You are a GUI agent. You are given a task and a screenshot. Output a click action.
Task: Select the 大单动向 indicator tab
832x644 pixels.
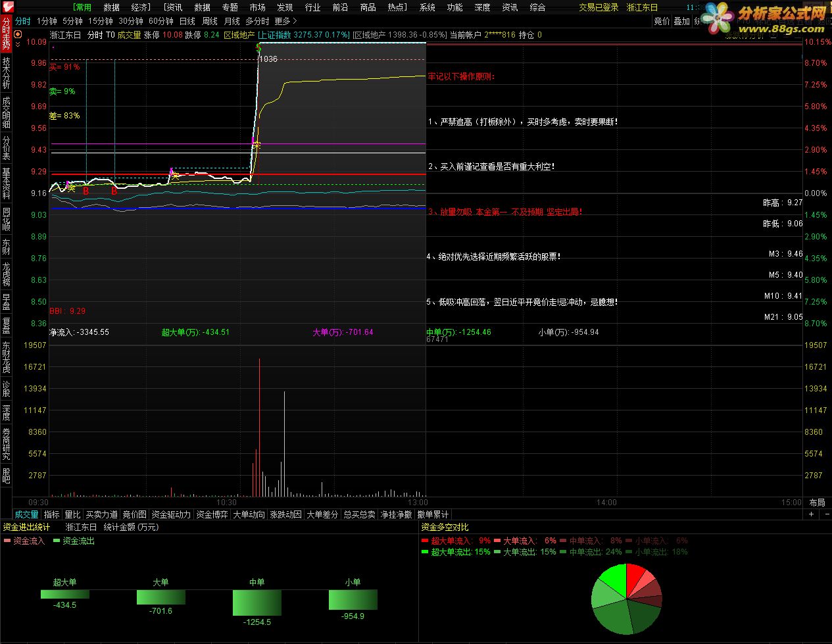click(249, 514)
